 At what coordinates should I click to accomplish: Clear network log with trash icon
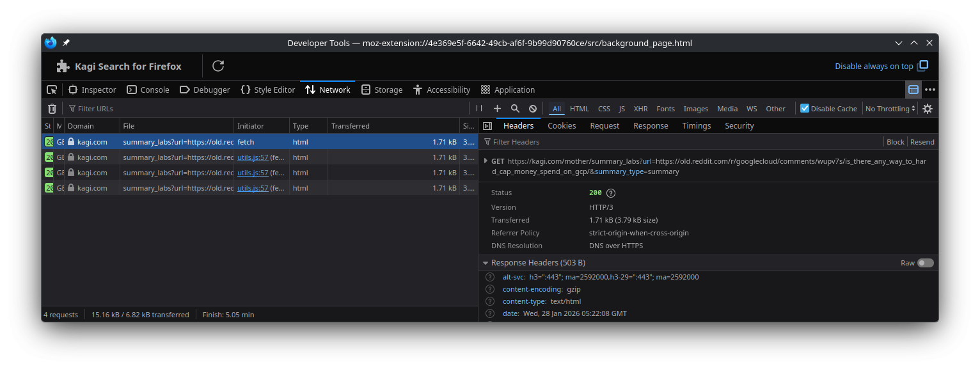[52, 109]
